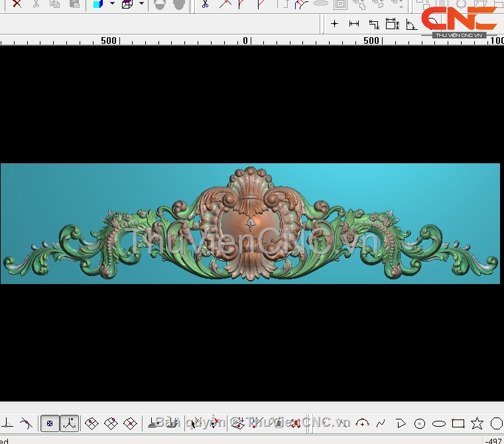The width and height of the screenshot is (504, 444).
Task: Select the circle with center tool
Action: click(420, 423)
